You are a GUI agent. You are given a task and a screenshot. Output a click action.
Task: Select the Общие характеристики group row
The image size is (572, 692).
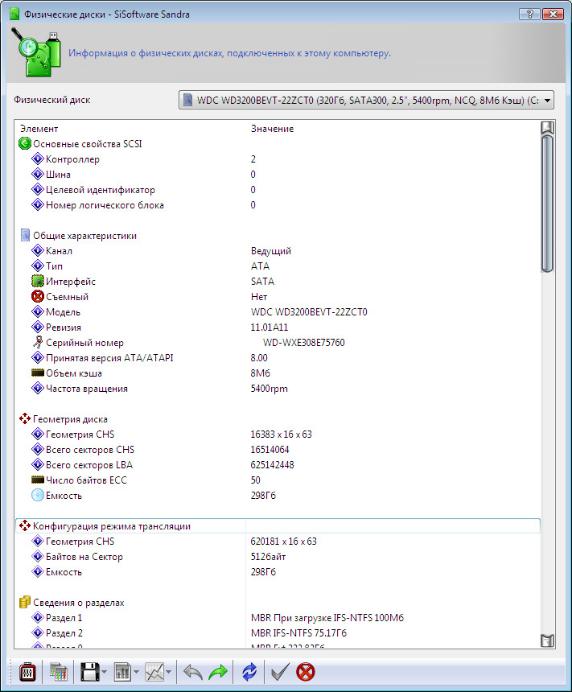[x=278, y=236]
